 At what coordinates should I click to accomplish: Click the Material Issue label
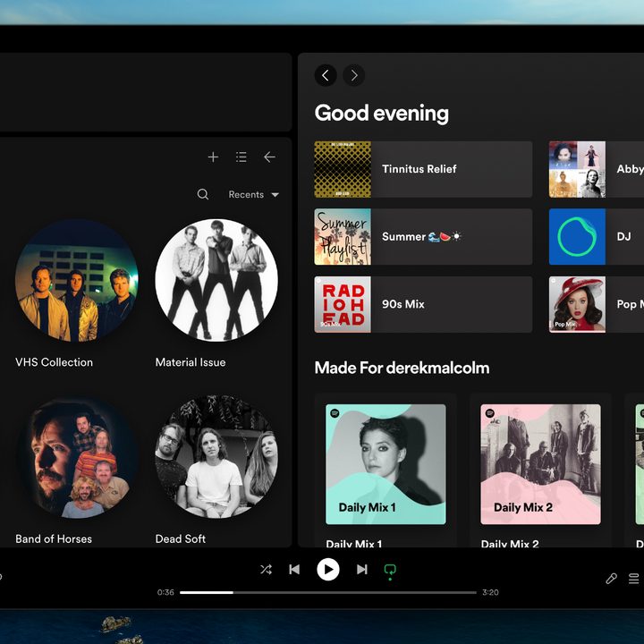point(191,362)
